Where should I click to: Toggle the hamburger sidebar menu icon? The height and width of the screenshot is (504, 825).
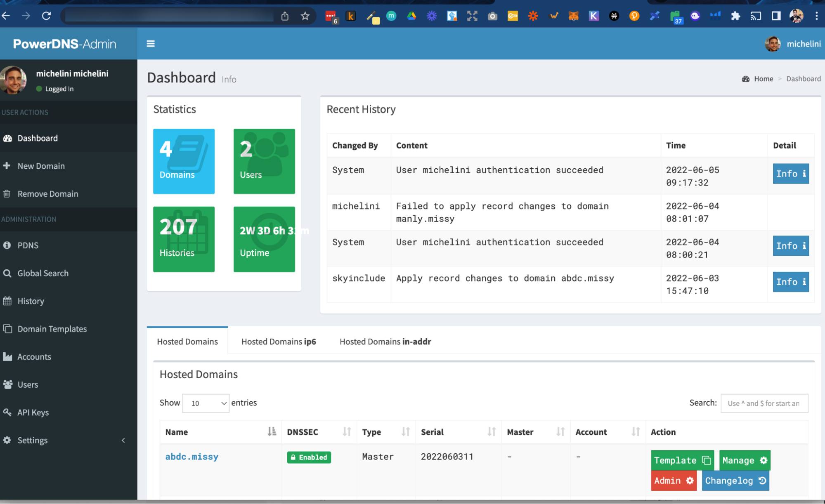coord(151,44)
